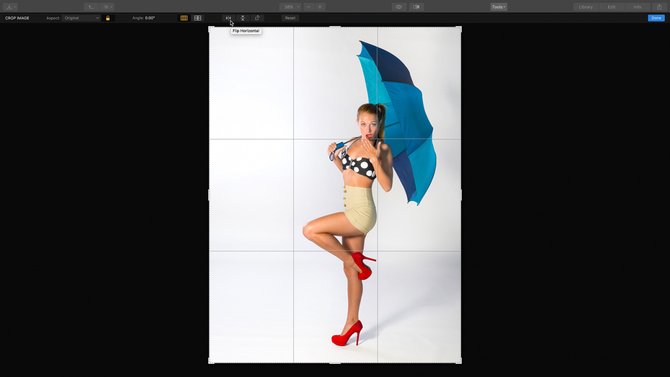The width and height of the screenshot is (670, 377).
Task: Open the Info tab
Action: pyautogui.click(x=637, y=7)
